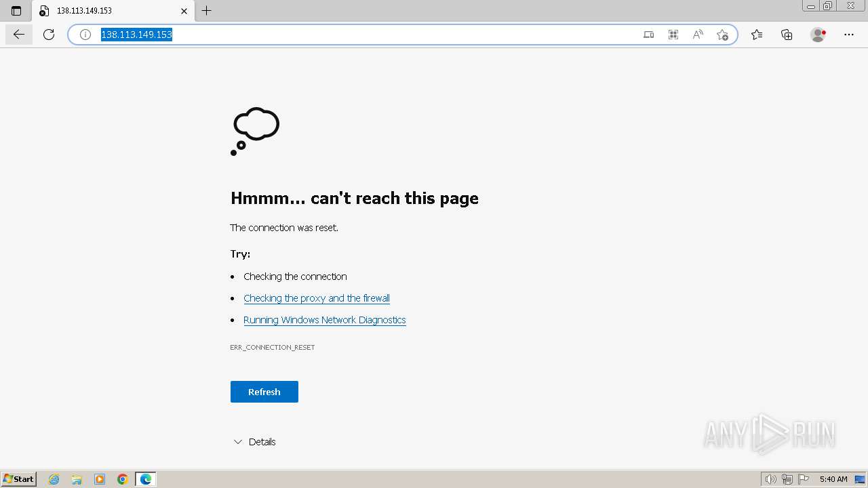Open the send tab to devices icon
This screenshot has width=868, height=488.
click(649, 35)
